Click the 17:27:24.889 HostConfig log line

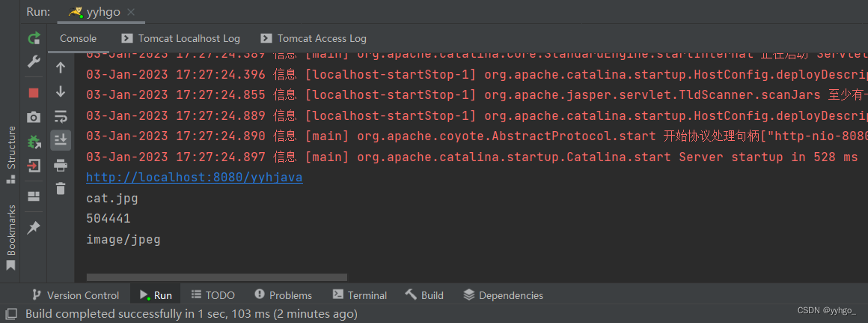(x=477, y=116)
